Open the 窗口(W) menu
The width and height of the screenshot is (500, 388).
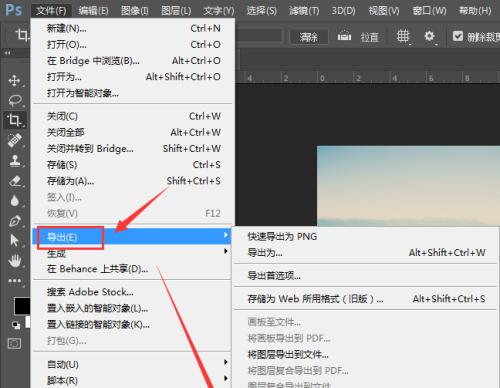coord(429,11)
